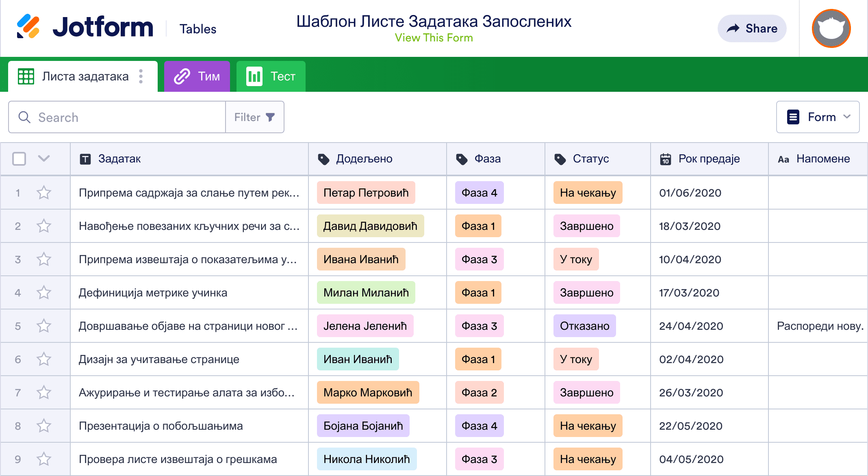The height and width of the screenshot is (476, 868).
Task: Star row 5 Довршавање објаве task
Action: tap(44, 326)
